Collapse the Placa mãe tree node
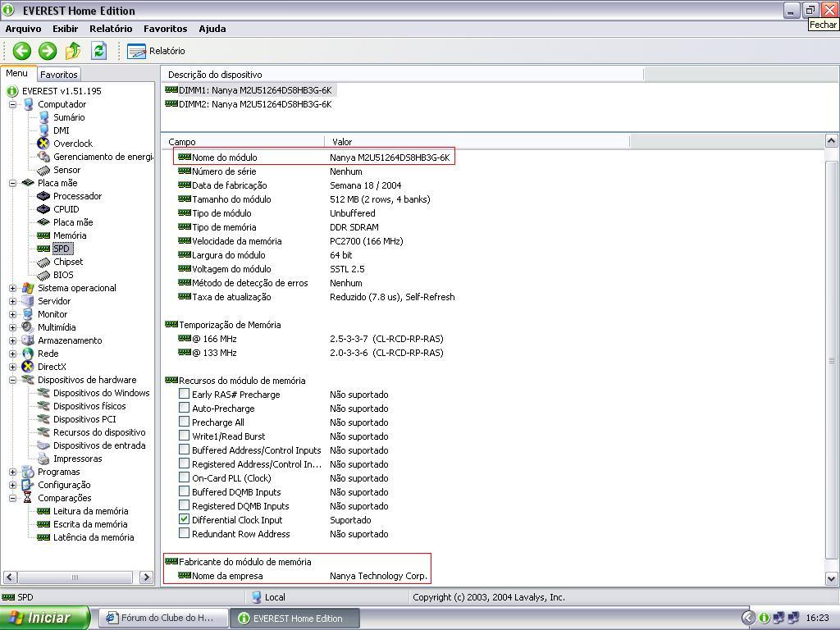Screen dimensions: 840x630 point(13,183)
